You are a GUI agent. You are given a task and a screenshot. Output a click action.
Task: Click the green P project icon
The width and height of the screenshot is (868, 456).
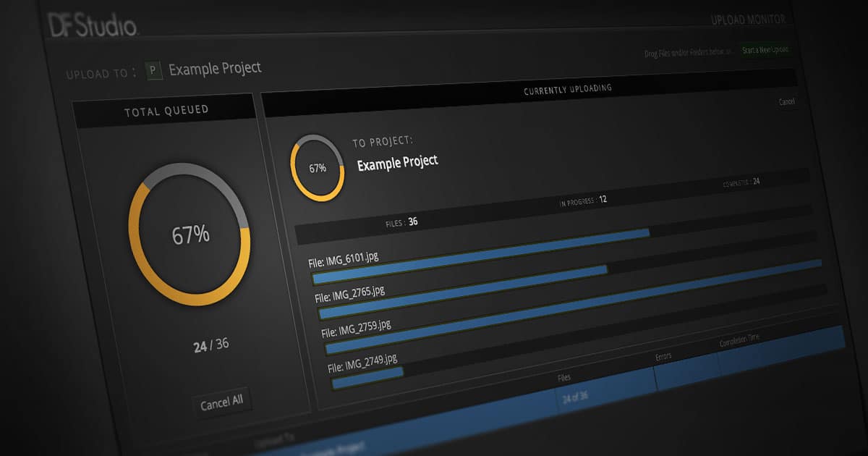click(x=154, y=70)
